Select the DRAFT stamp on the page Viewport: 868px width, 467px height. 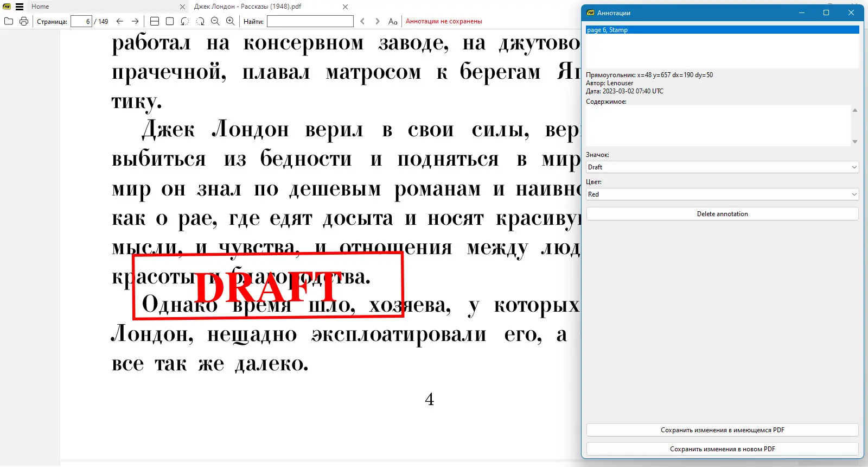[269, 286]
